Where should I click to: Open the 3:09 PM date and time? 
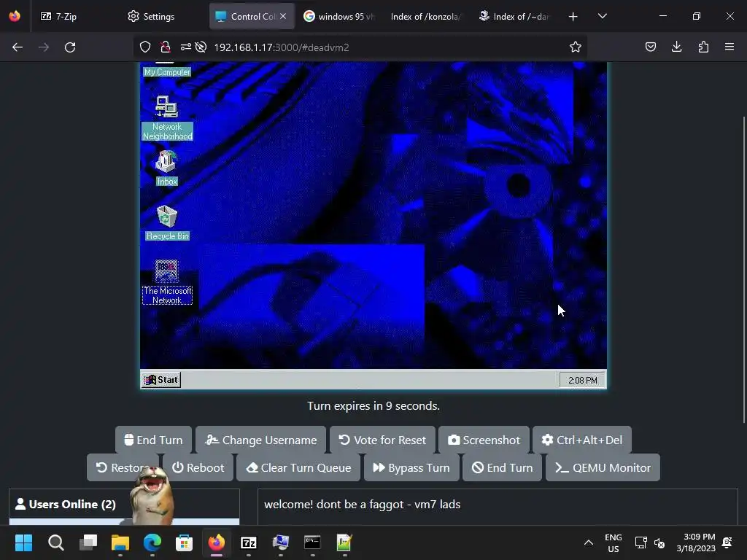(x=696, y=542)
